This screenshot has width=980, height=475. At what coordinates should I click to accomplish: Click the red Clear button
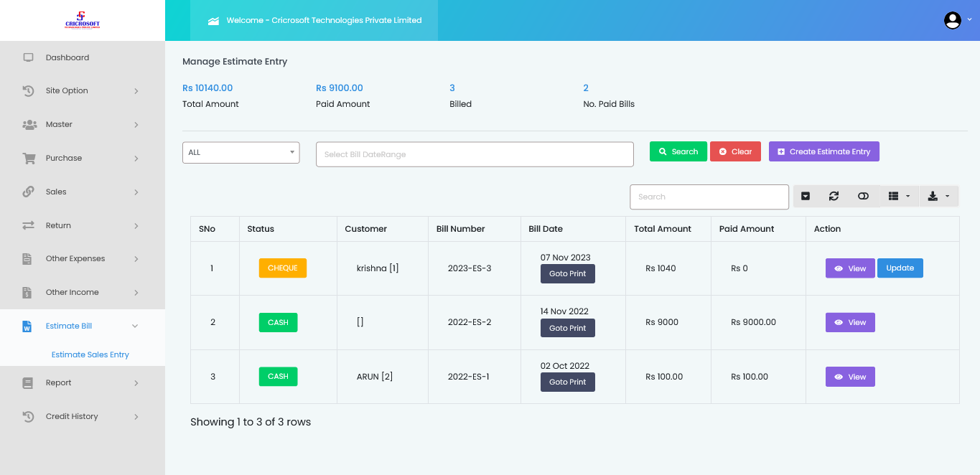(x=735, y=151)
